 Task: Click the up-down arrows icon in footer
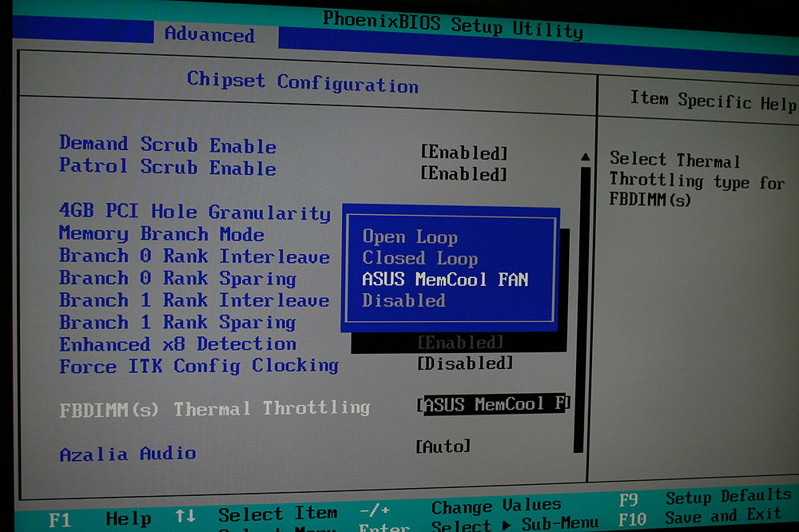click(185, 516)
